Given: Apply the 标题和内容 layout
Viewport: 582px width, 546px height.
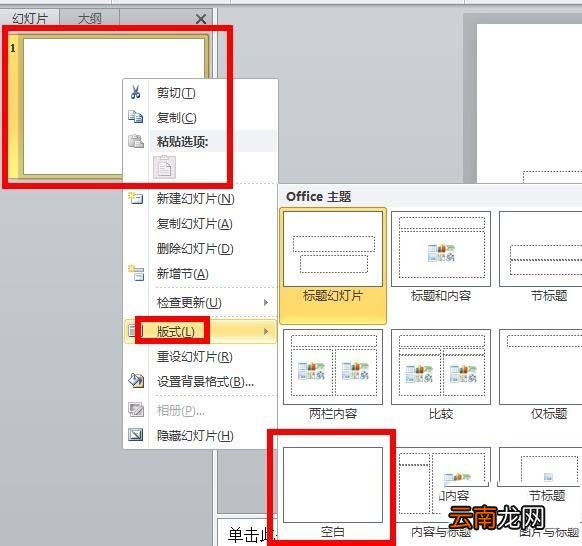Looking at the screenshot, I should tap(441, 257).
